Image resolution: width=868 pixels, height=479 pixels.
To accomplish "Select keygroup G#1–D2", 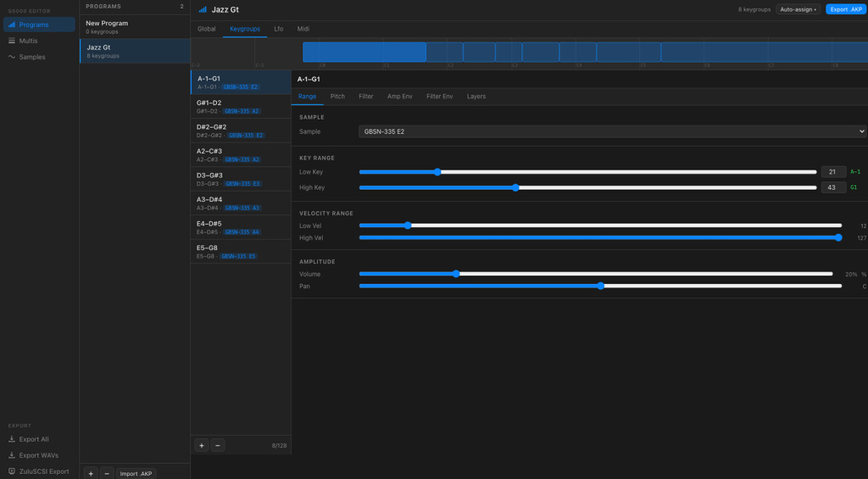I will [x=241, y=106].
